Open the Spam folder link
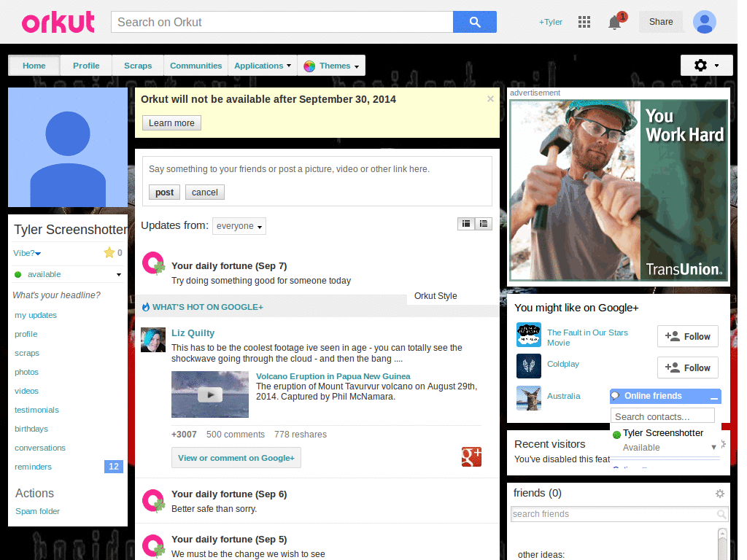Image resolution: width=747 pixels, height=560 pixels. tap(38, 511)
